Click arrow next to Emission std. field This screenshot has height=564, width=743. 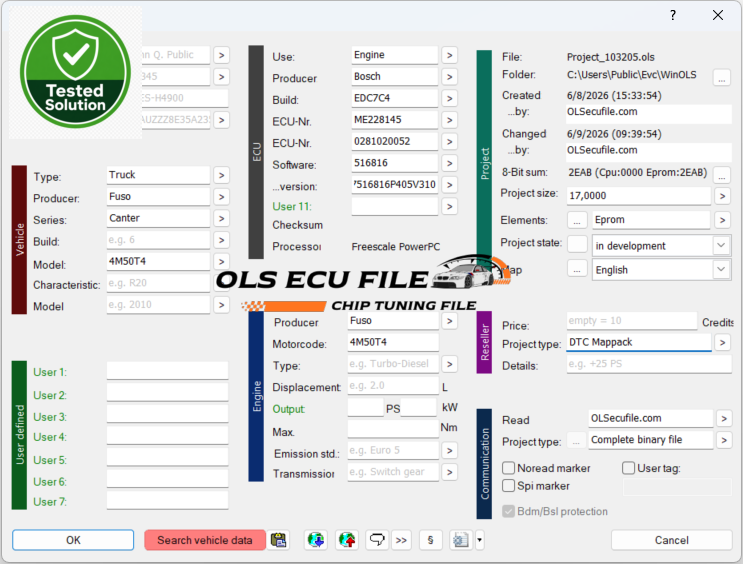coord(450,451)
